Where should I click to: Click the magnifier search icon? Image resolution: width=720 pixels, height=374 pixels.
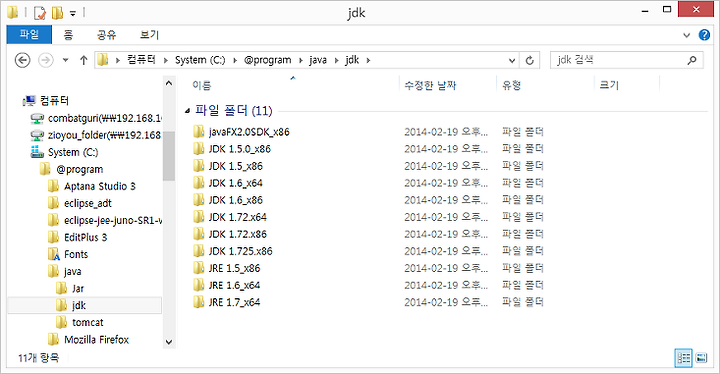click(x=692, y=60)
